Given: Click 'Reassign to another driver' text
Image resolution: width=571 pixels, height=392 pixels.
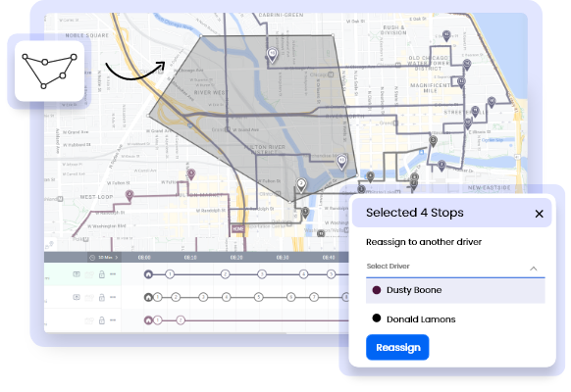Looking at the screenshot, I should click(x=424, y=242).
